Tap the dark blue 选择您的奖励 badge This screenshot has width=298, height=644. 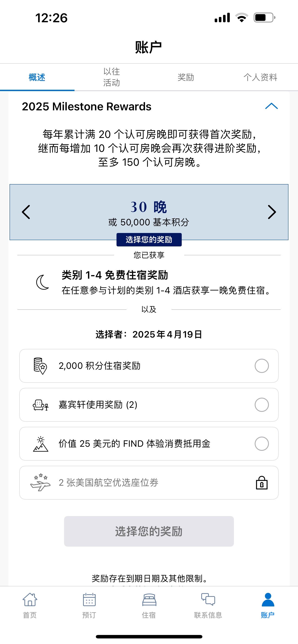(x=149, y=239)
